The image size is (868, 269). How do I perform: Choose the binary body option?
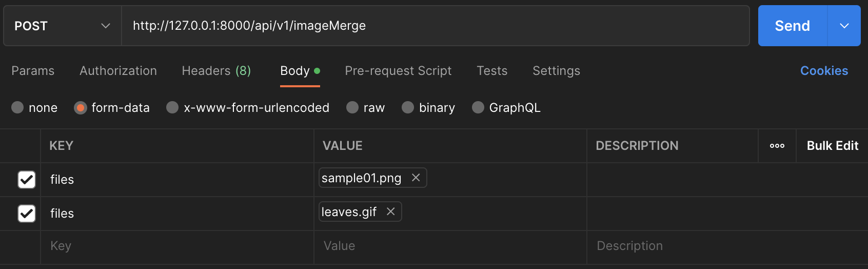(x=408, y=107)
